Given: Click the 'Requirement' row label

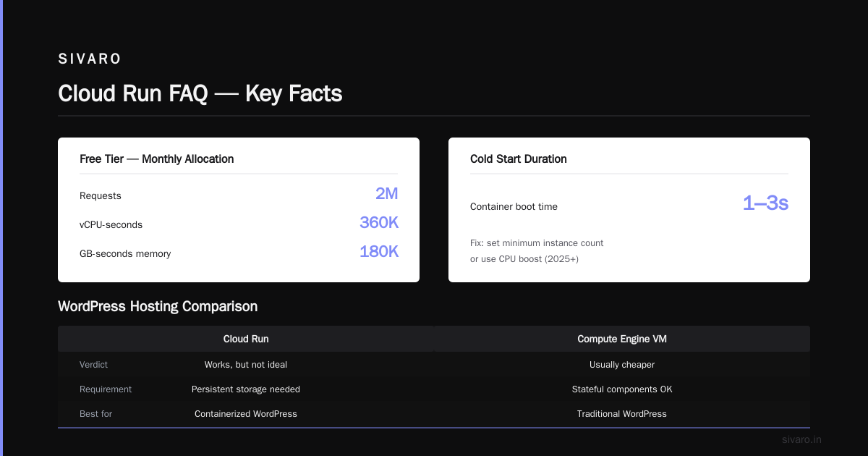Looking at the screenshot, I should pos(106,389).
